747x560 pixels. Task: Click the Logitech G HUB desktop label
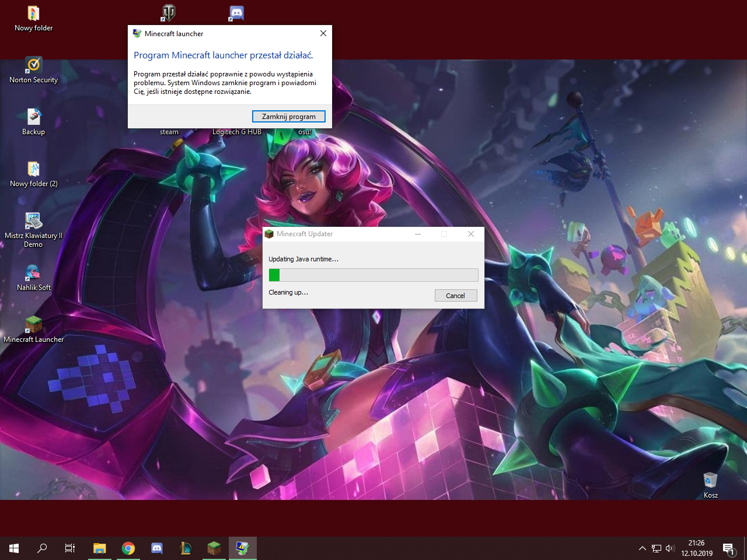coord(237,132)
